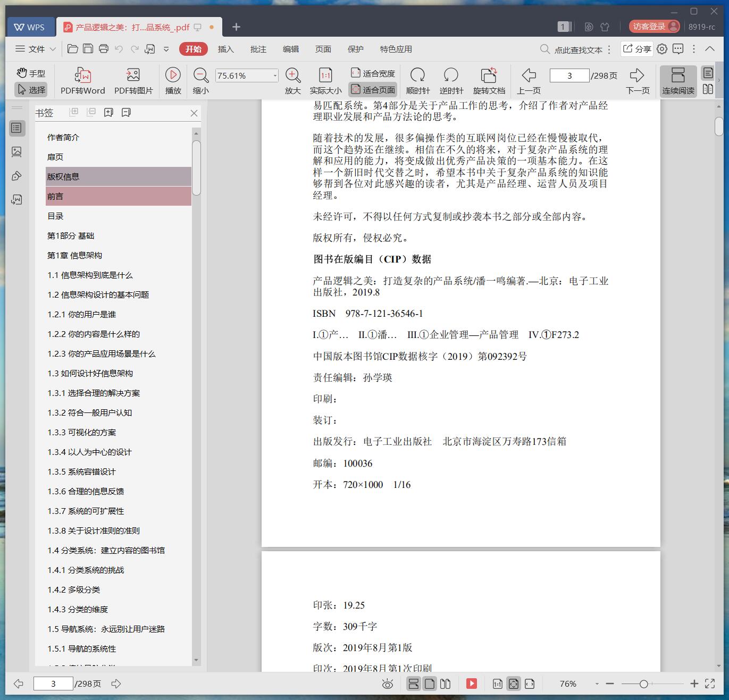
Task: Click add bookmark icon in 书签 panel
Action: point(108,112)
